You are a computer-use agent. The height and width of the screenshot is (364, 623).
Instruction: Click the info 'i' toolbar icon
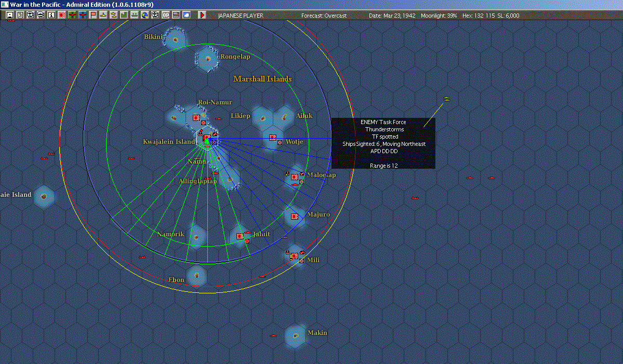pyautogui.click(x=51, y=15)
